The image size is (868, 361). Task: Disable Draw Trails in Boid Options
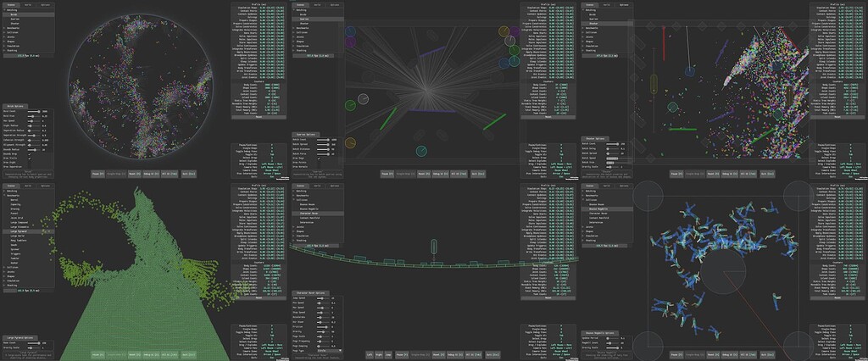coord(30,158)
